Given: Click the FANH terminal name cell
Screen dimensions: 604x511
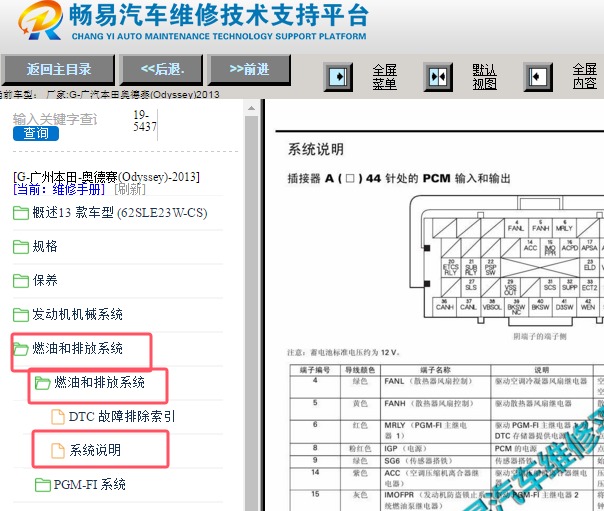Looking at the screenshot, I should pos(435,409).
